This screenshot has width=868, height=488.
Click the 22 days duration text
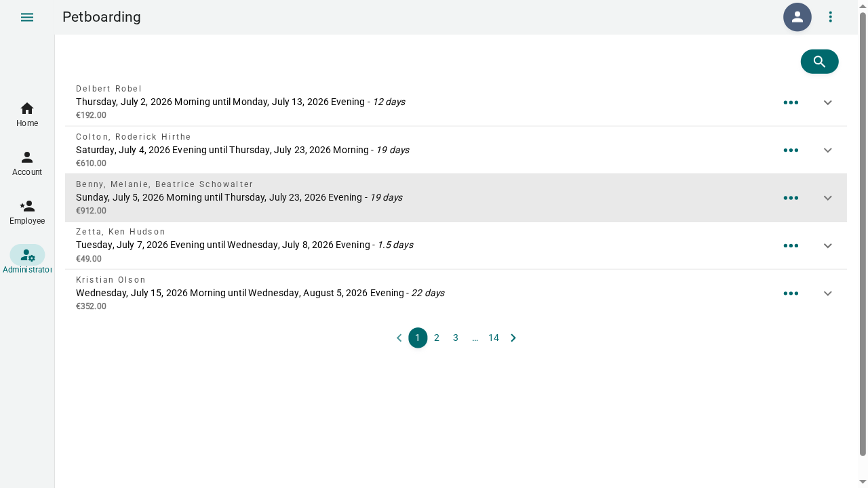428,293
